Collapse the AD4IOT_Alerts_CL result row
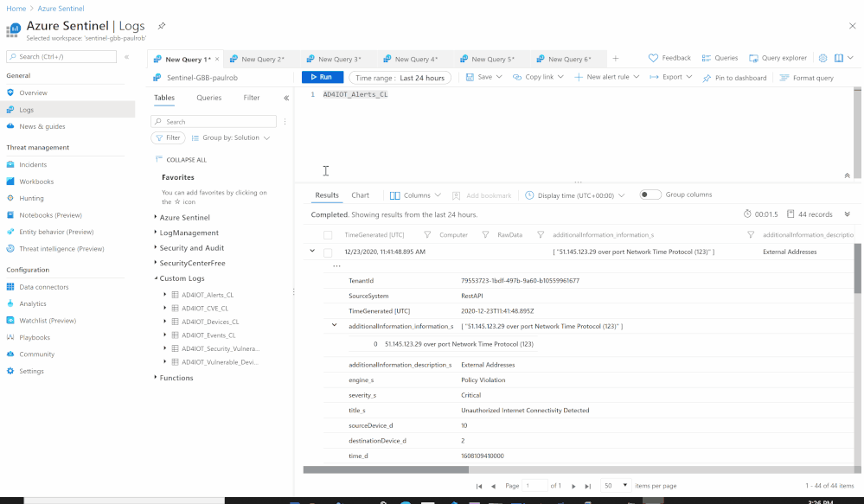The height and width of the screenshot is (504, 864). tap(312, 252)
